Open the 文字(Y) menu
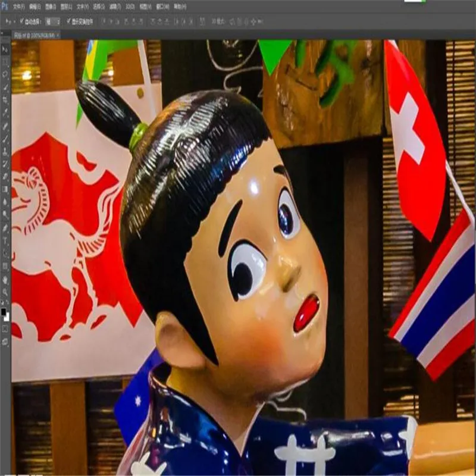476x476 pixels. coord(82,7)
